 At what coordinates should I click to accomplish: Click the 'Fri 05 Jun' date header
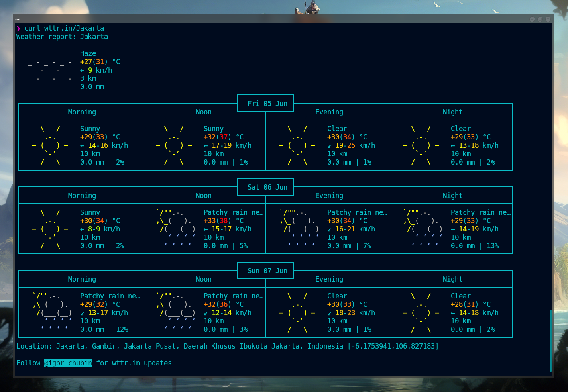[x=267, y=104]
